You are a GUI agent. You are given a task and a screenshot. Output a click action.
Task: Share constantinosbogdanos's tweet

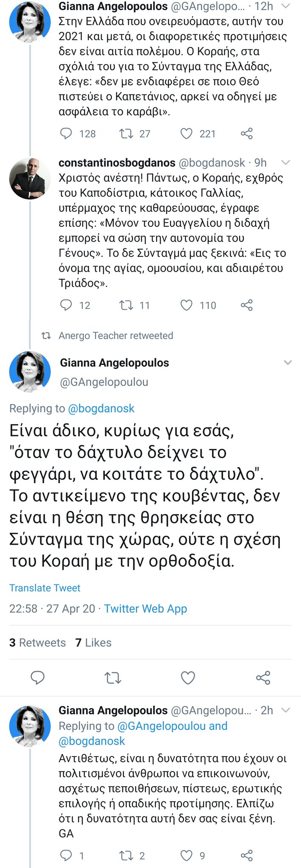[x=247, y=305]
